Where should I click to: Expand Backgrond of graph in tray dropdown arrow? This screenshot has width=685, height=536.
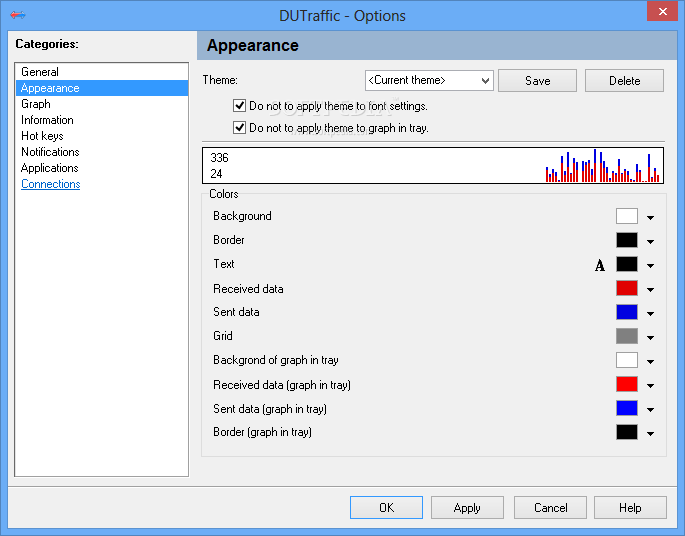click(x=650, y=361)
